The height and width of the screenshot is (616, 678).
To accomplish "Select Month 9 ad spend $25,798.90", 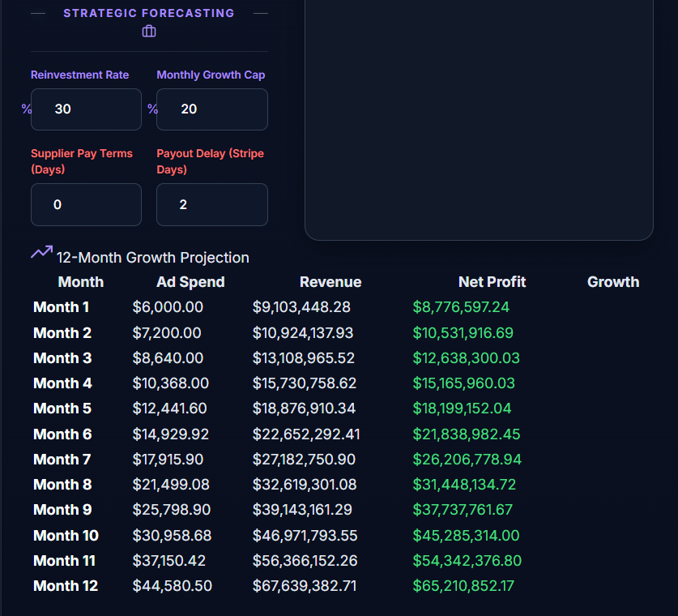I will (172, 510).
